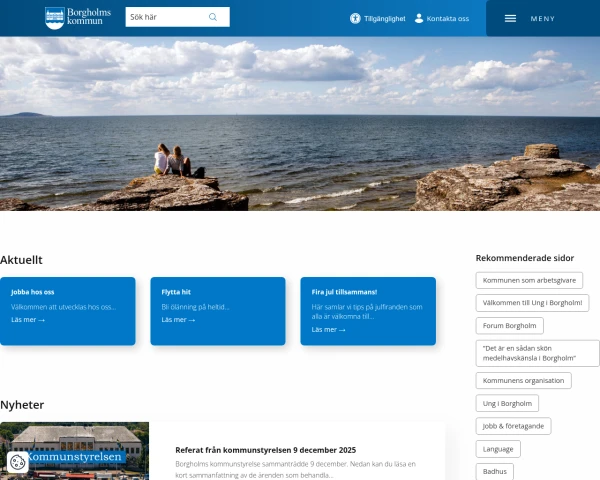Screen dimensions: 600x480
Task: Go to Forum Borgholm page
Action: pyautogui.click(x=509, y=325)
